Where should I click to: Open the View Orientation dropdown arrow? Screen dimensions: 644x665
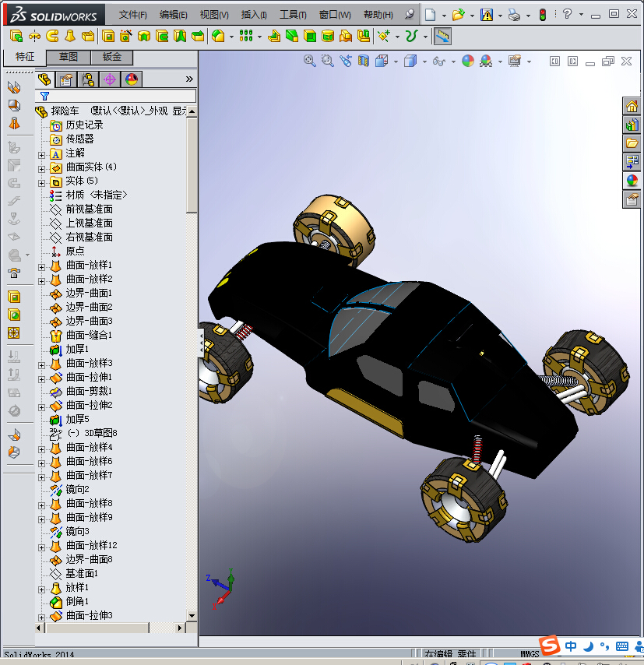(x=396, y=62)
